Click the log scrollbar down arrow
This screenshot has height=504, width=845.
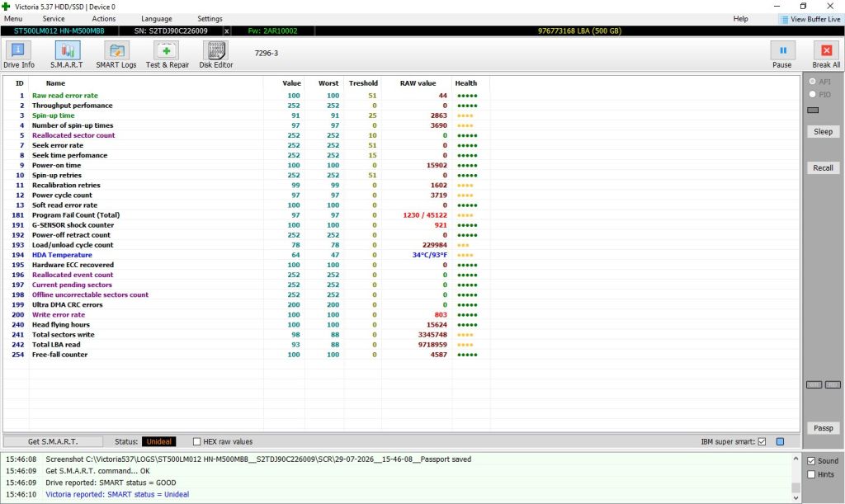pyautogui.click(x=795, y=498)
